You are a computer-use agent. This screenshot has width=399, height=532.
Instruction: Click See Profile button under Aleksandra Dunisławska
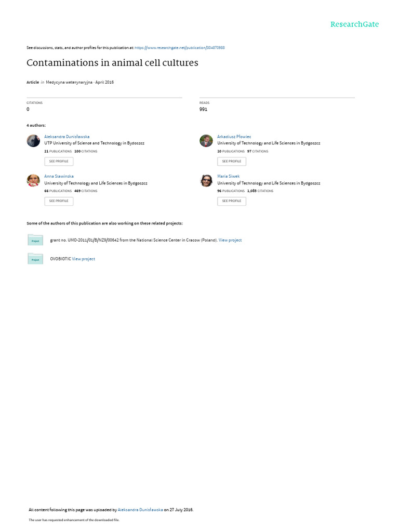point(59,162)
